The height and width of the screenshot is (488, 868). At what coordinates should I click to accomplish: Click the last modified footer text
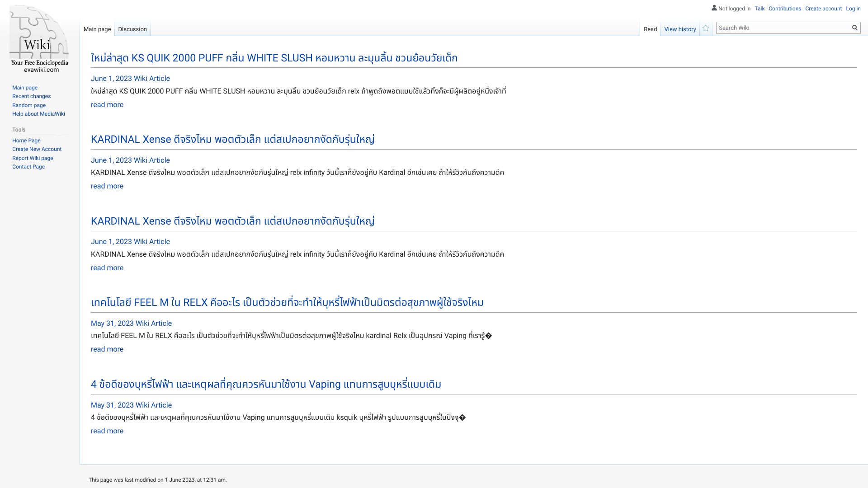(158, 480)
